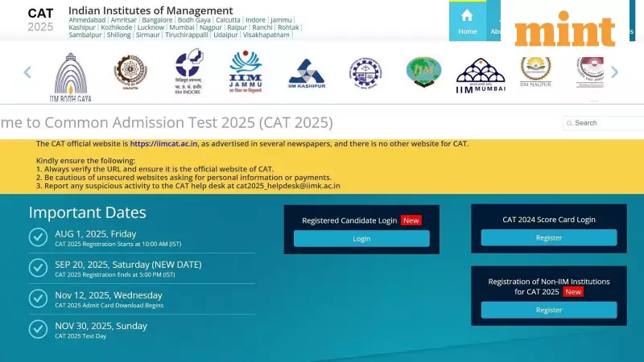Select the Visakhapatnam text link
The height and width of the screenshot is (362, 644).
[266, 35]
